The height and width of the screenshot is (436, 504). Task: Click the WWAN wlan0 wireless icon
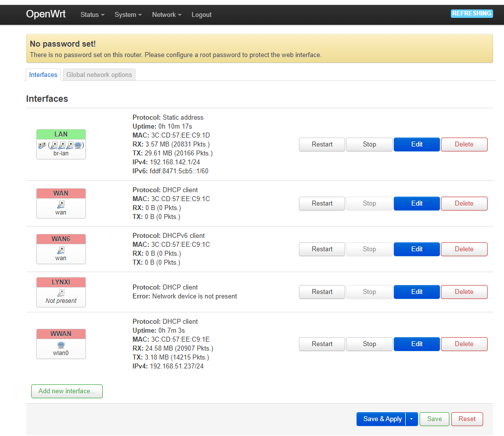coord(61,345)
